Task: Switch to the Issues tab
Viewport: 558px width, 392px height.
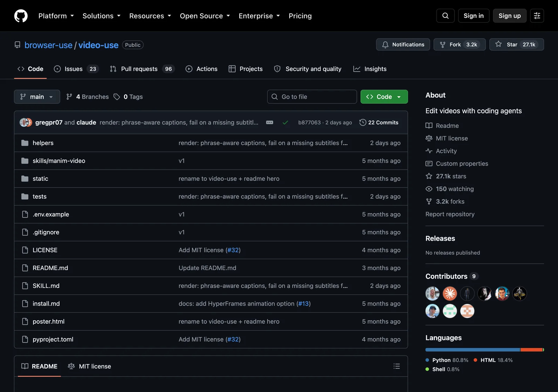Action: [x=76, y=69]
